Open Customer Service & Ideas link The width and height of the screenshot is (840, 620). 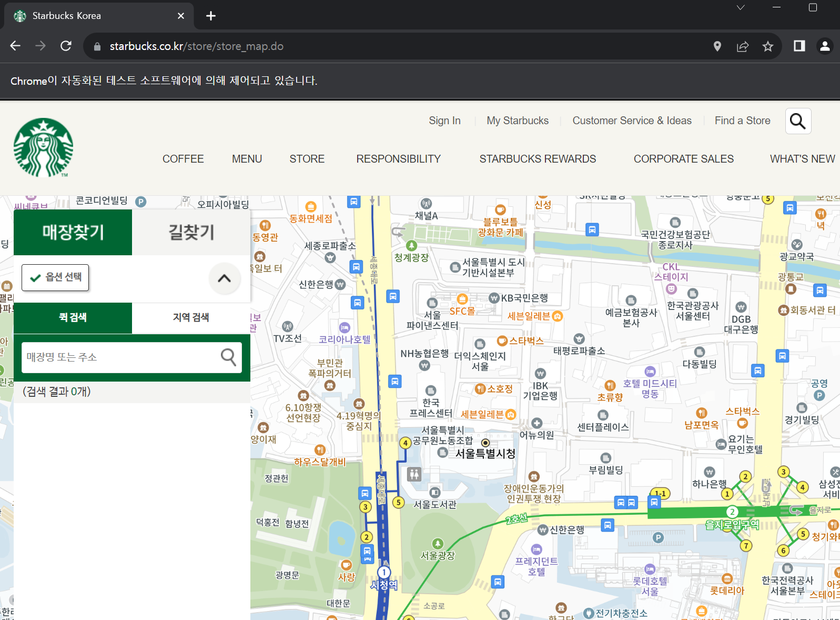(x=632, y=121)
